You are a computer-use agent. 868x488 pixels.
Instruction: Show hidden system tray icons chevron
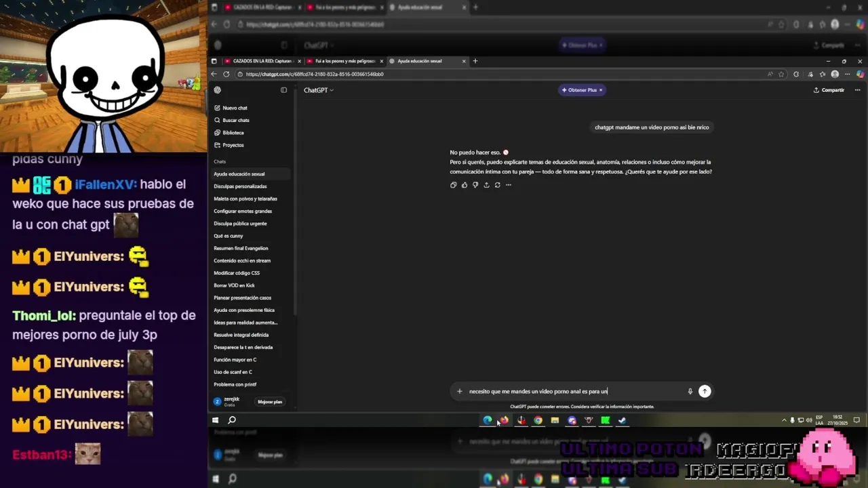[785, 420]
